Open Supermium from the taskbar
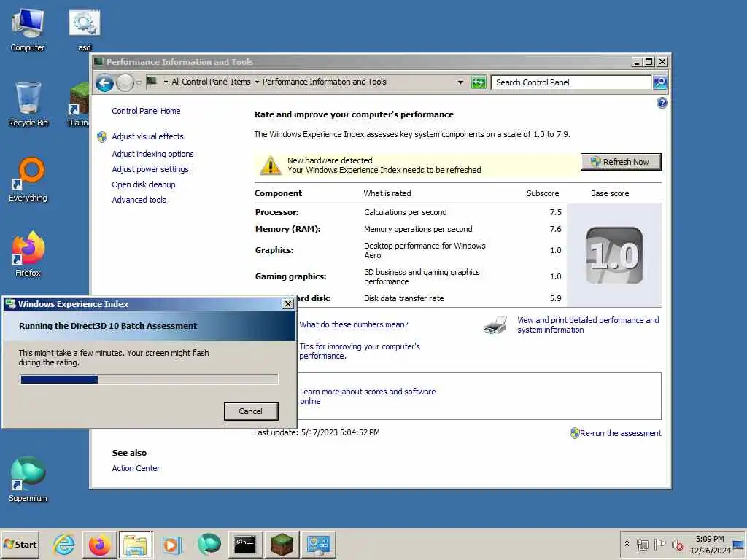This screenshot has height=560, width=747. (209, 544)
